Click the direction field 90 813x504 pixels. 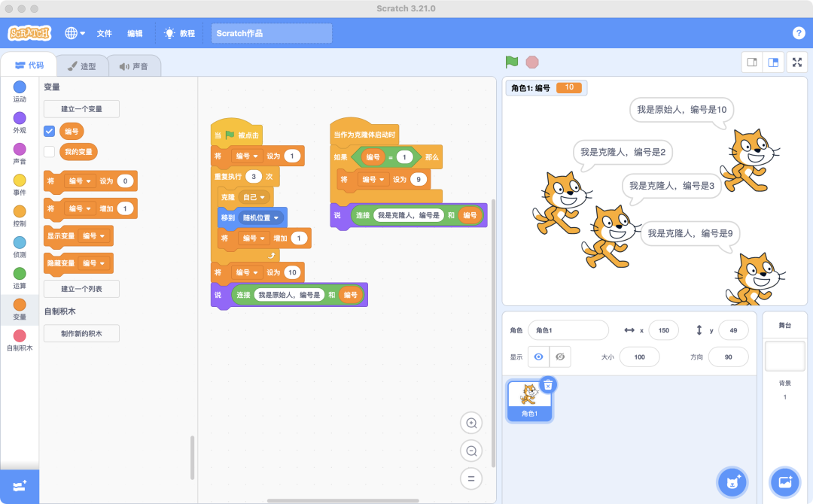click(x=728, y=357)
